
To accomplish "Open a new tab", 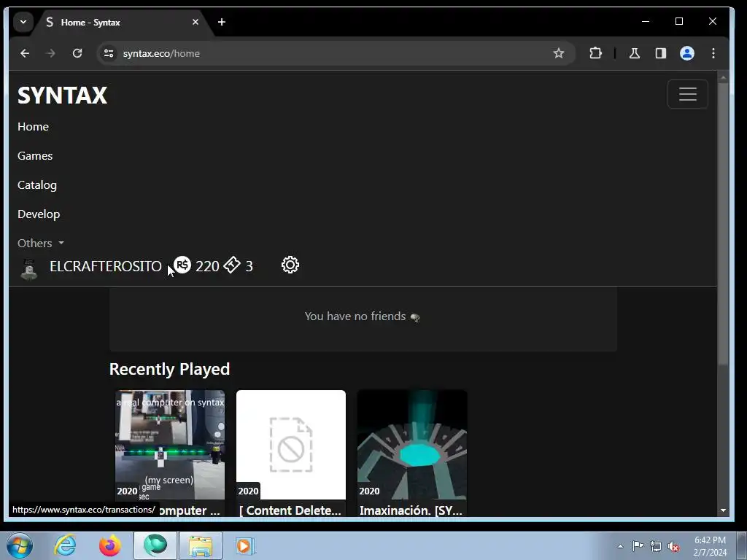I will [222, 22].
